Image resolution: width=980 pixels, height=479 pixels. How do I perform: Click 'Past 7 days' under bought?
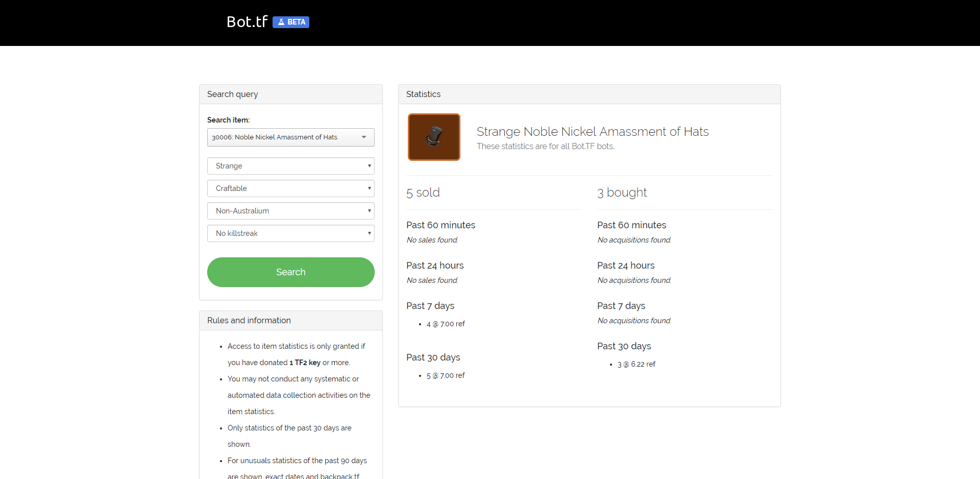[621, 306]
